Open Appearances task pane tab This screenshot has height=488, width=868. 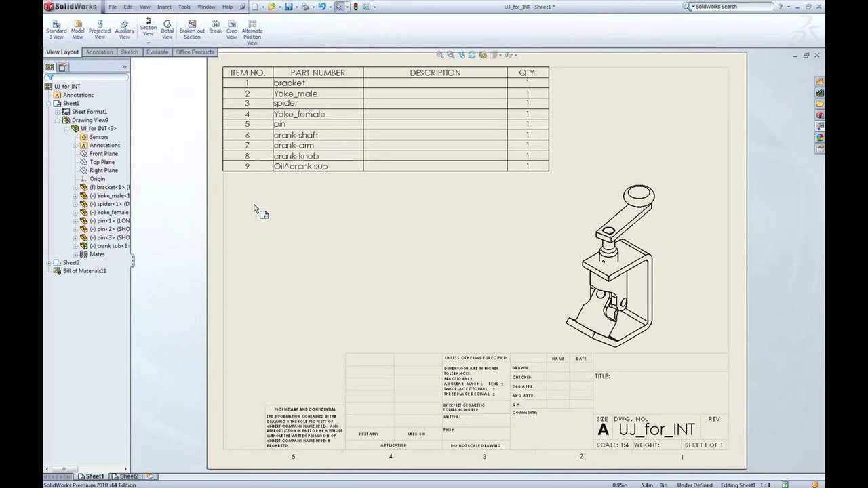pyautogui.click(x=820, y=138)
